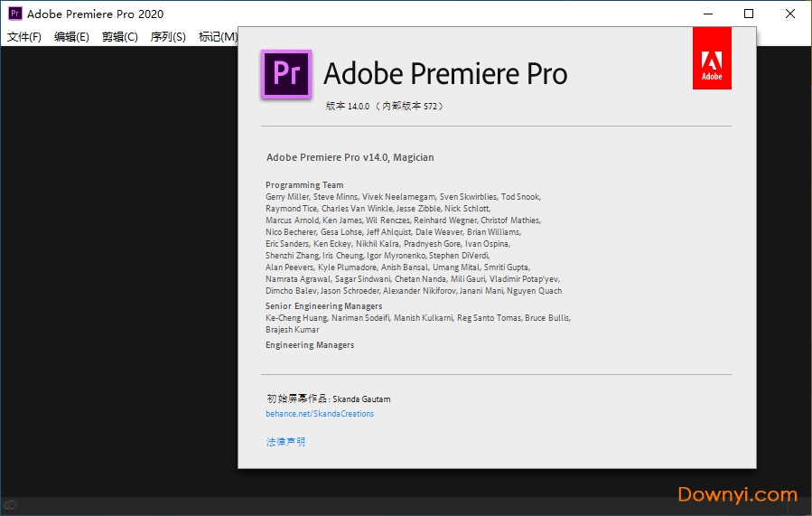The width and height of the screenshot is (812, 516).
Task: Open the 剪辑(C) menu
Action: (x=120, y=37)
